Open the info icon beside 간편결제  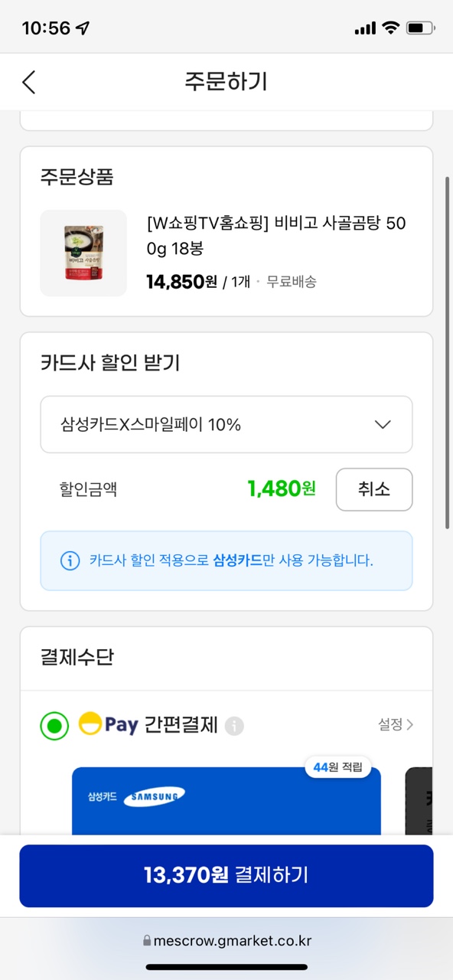click(234, 725)
